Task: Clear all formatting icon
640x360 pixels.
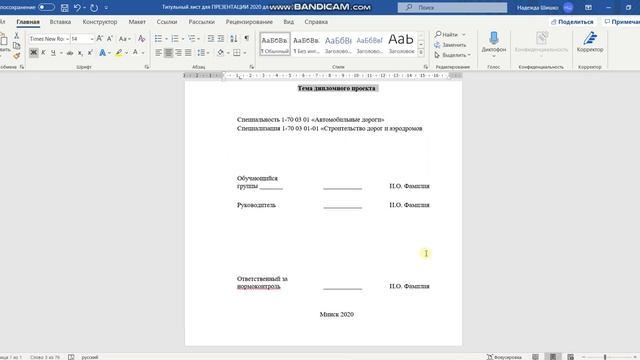Action: tap(142, 39)
